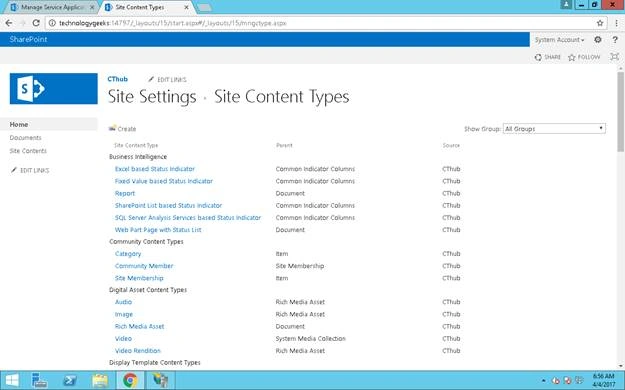The width and height of the screenshot is (625, 390).
Task: Open Documents in left navigation
Action: click(x=26, y=138)
